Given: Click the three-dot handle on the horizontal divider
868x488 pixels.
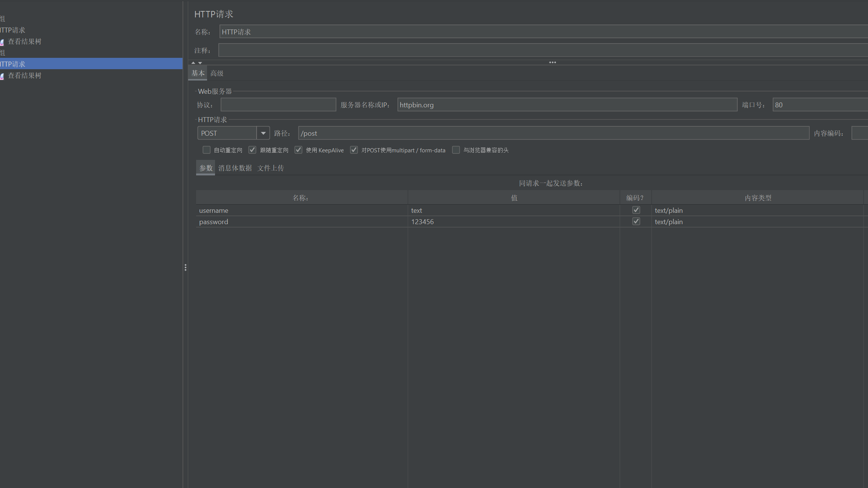Looking at the screenshot, I should click(x=552, y=62).
